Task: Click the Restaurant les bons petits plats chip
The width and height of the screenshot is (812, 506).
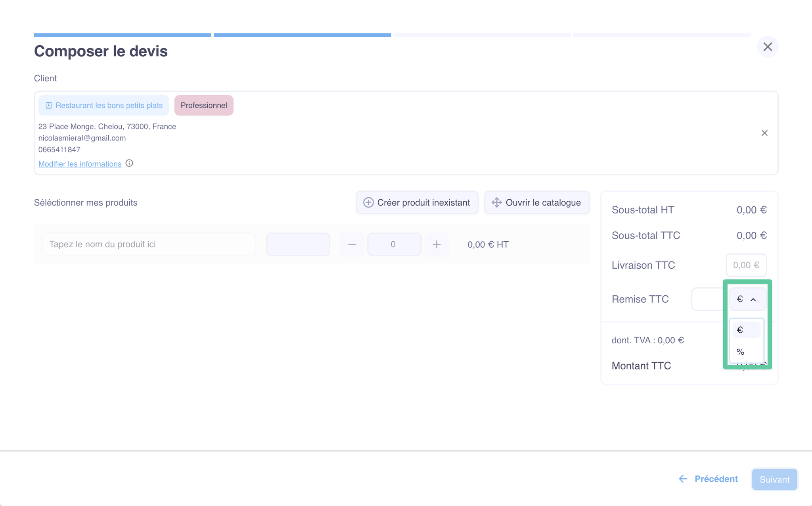Action: 104,105
